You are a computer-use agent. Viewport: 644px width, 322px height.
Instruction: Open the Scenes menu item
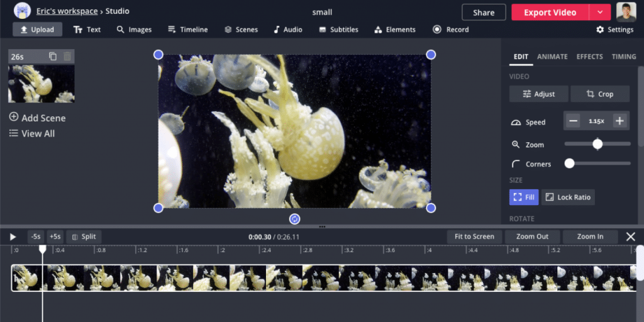pos(241,30)
